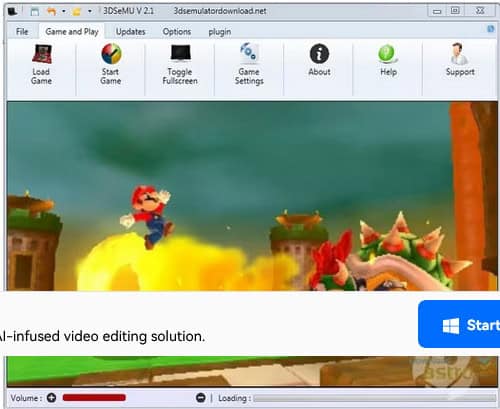Click the small blue icon at ribbon's right edge
This screenshot has width=500, height=409.
click(x=491, y=29)
